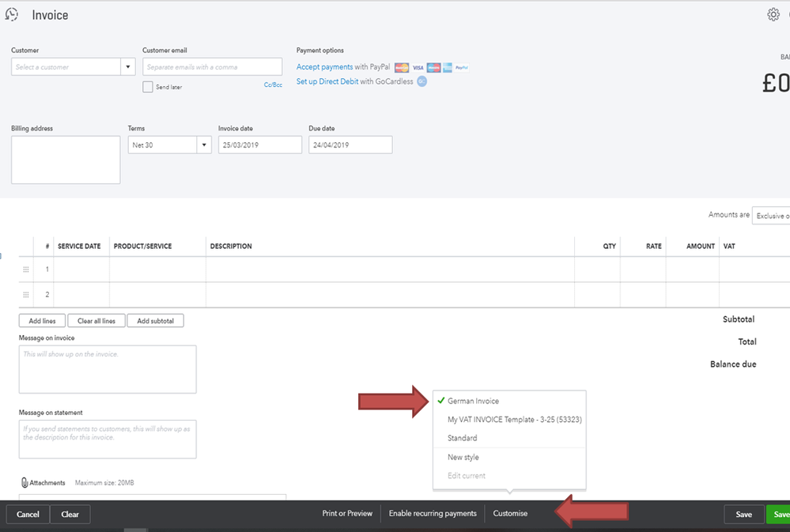The height and width of the screenshot is (532, 790).
Task: Grab the row 1 drag handle icon
Action: (x=25, y=270)
